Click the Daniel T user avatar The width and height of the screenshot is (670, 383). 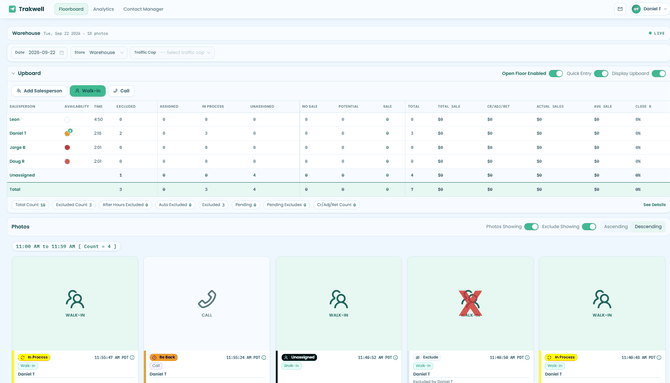pos(636,9)
